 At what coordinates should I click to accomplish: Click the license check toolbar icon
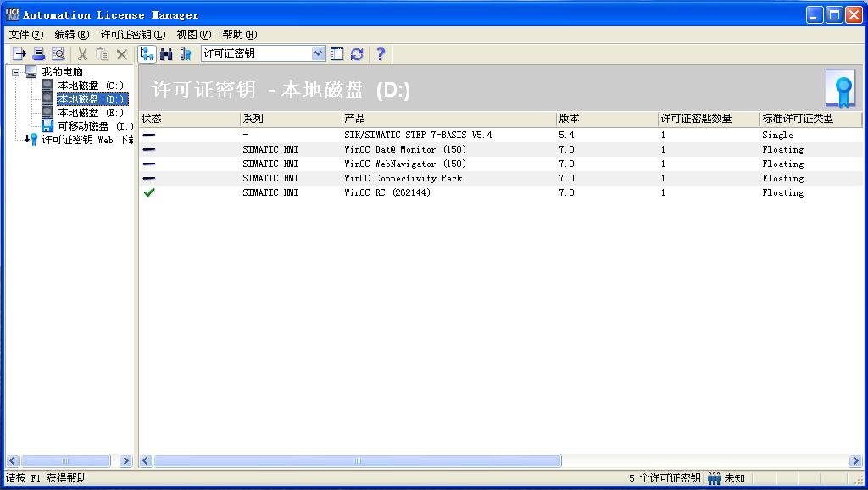185,54
